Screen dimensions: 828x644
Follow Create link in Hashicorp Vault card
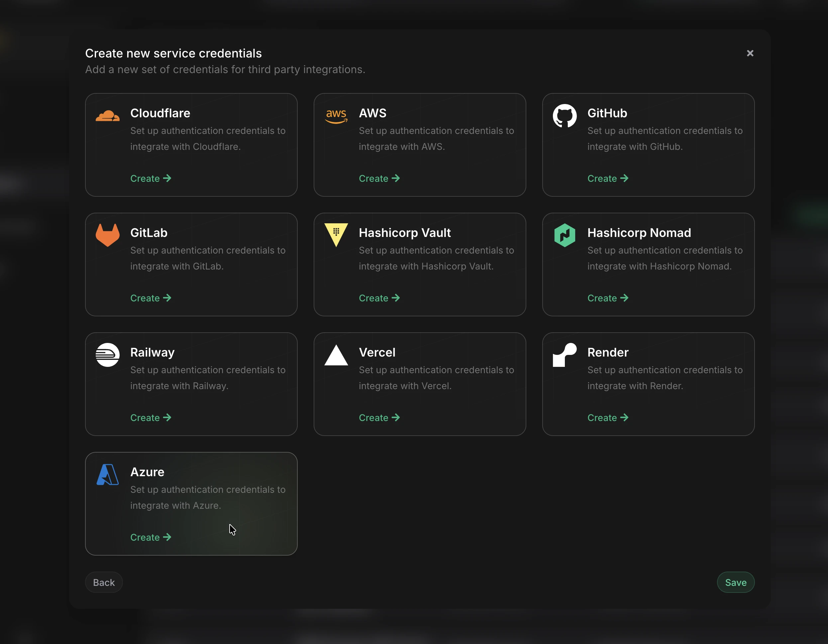tap(379, 298)
